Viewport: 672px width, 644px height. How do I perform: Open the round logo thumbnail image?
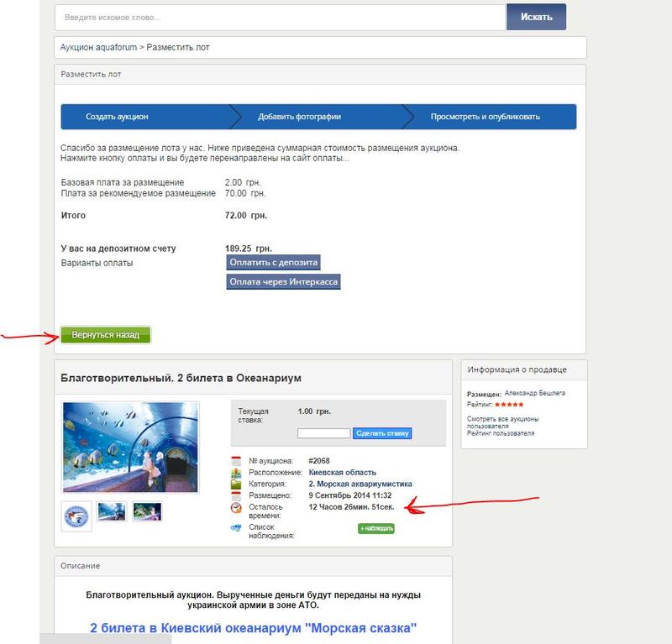point(77,516)
